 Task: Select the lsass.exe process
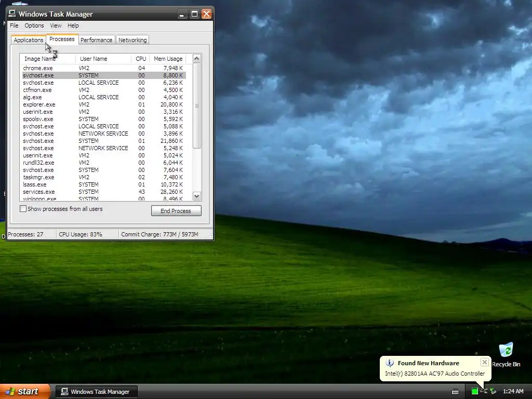(x=104, y=184)
